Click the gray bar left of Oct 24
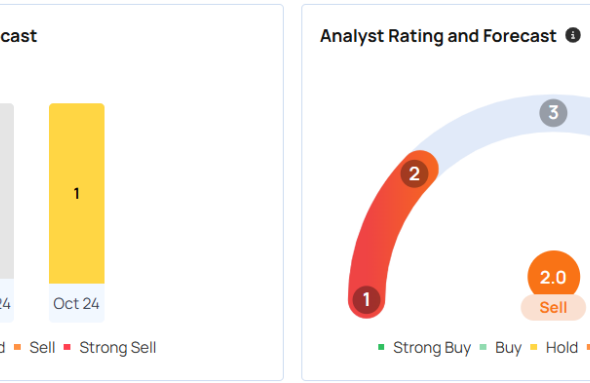Image resolution: width=590 pixels, height=383 pixels. coord(7,191)
